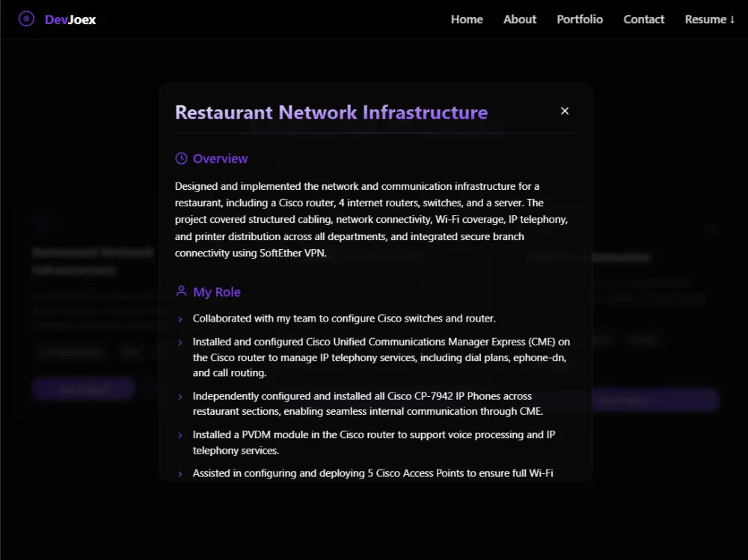
Task: Click the Overview clock icon
Action: coord(181,159)
